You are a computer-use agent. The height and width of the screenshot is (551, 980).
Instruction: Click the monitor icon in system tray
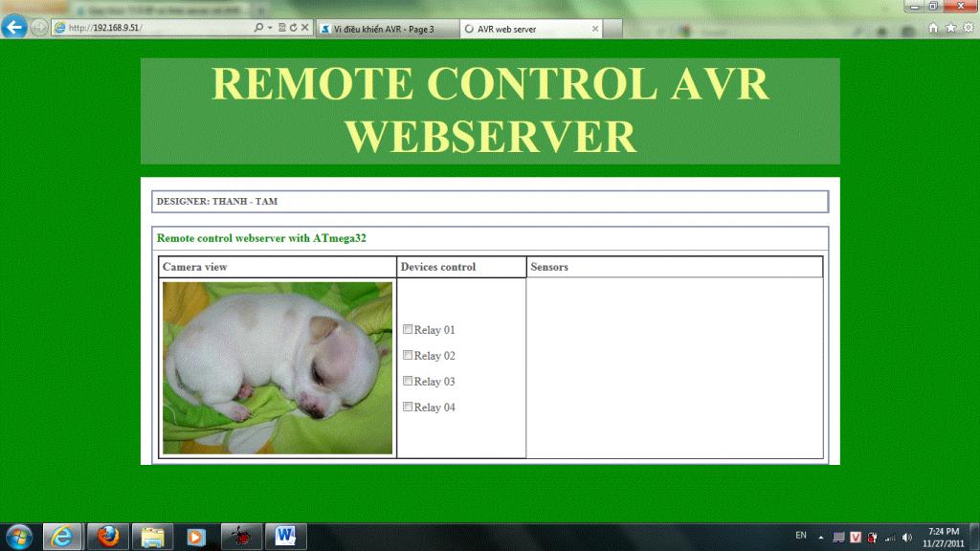tap(838, 538)
